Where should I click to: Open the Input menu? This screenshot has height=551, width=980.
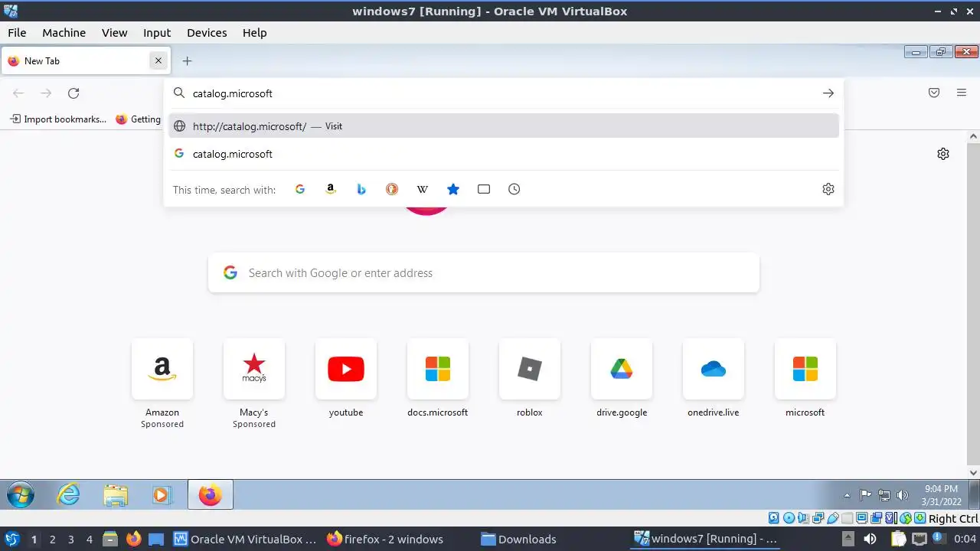pos(157,33)
